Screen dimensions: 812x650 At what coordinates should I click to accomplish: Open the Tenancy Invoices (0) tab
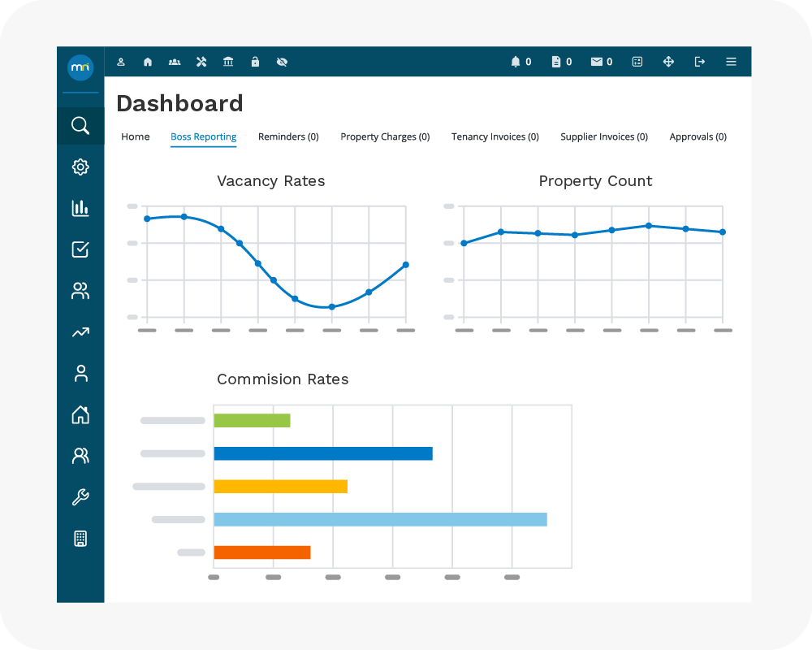click(495, 136)
